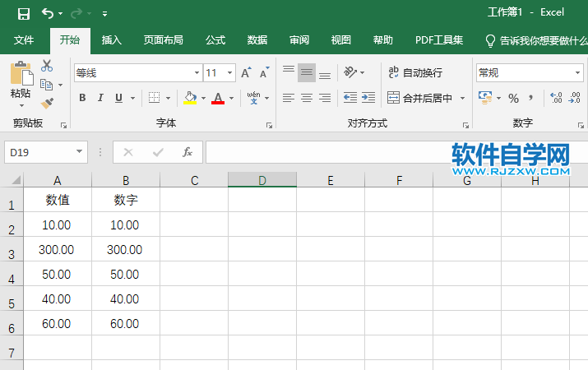Click the Select All corner triangle
Viewport: 588px width, 370px height.
(16, 180)
